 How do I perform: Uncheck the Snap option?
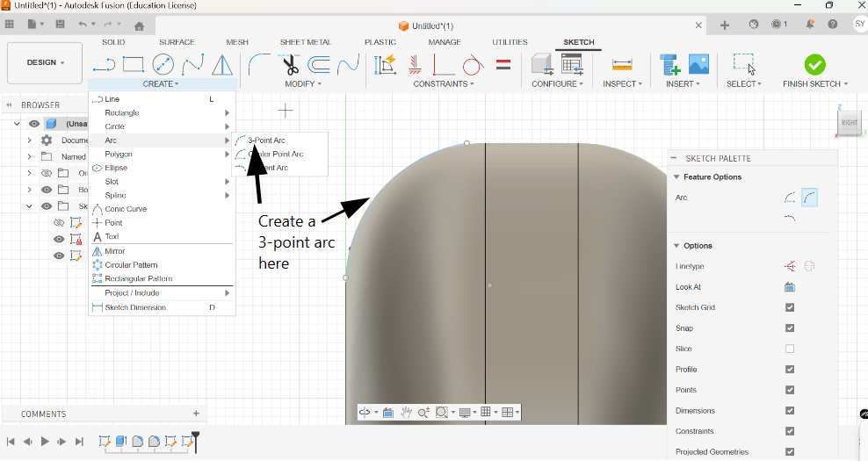[790, 328]
